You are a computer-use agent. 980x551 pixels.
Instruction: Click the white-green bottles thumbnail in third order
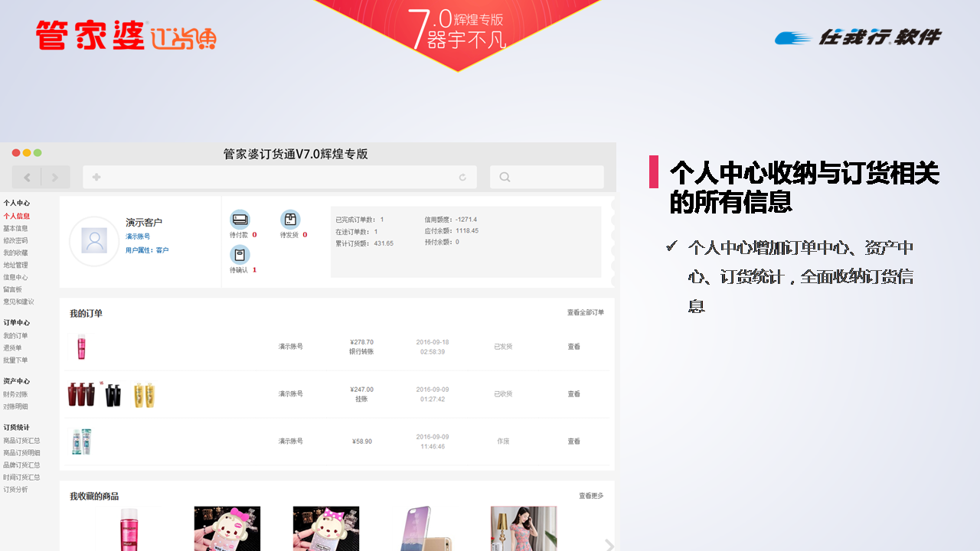click(81, 442)
